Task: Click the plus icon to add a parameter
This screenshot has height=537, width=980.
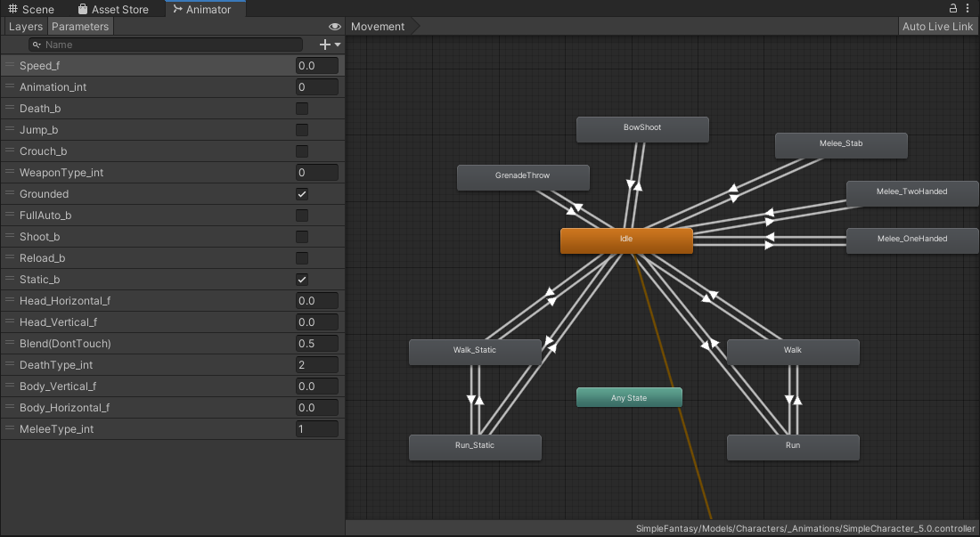Action: 325,45
